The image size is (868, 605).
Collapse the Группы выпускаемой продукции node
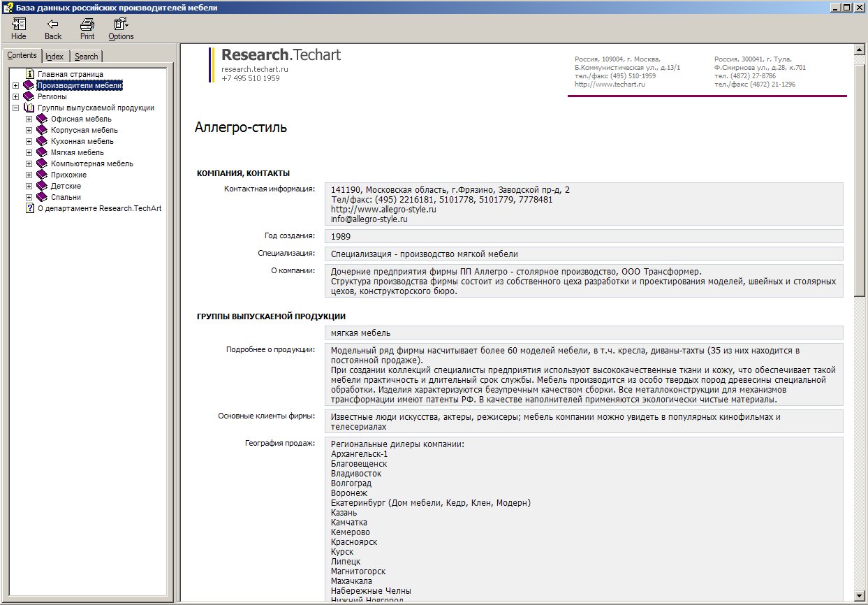click(16, 108)
